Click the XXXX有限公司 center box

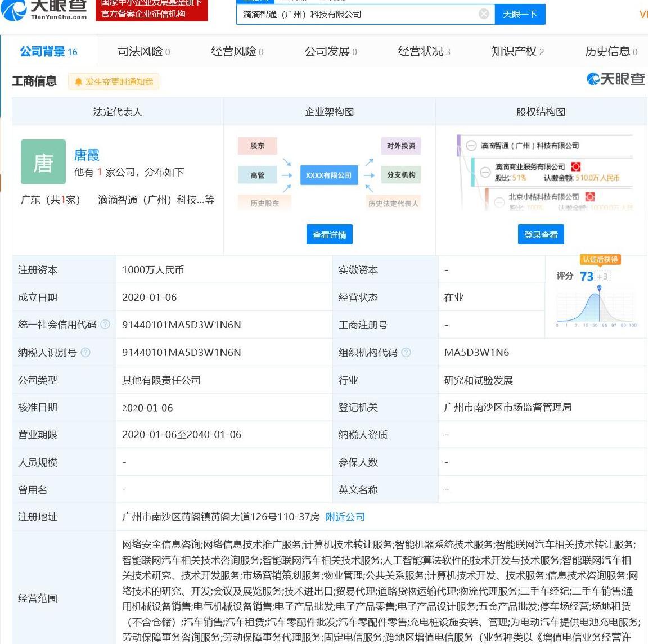tap(329, 175)
